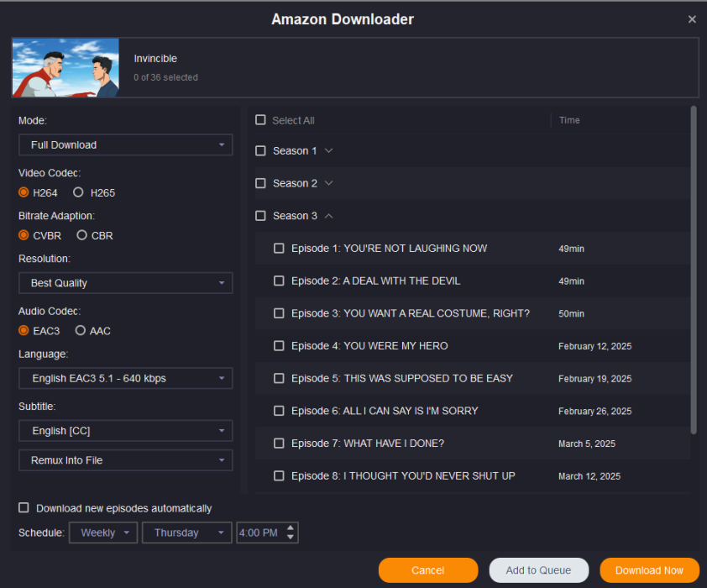This screenshot has width=707, height=588.
Task: Enable Download new episodes automatically
Action: (x=24, y=507)
